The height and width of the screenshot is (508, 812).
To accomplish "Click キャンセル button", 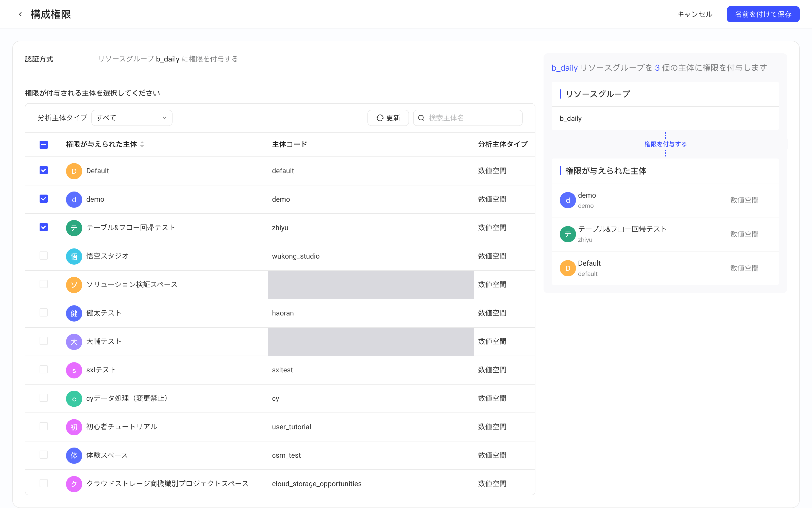I will (695, 14).
